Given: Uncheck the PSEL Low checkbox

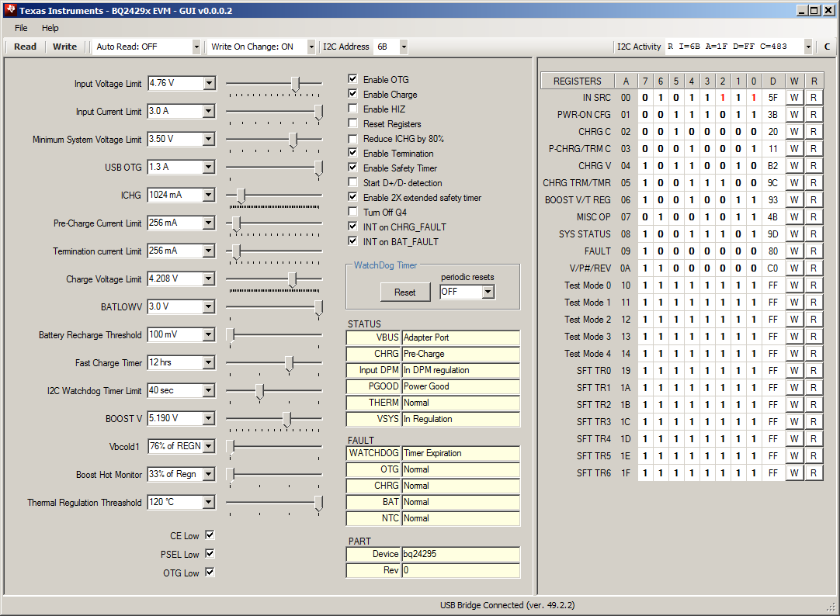Looking at the screenshot, I should [210, 554].
